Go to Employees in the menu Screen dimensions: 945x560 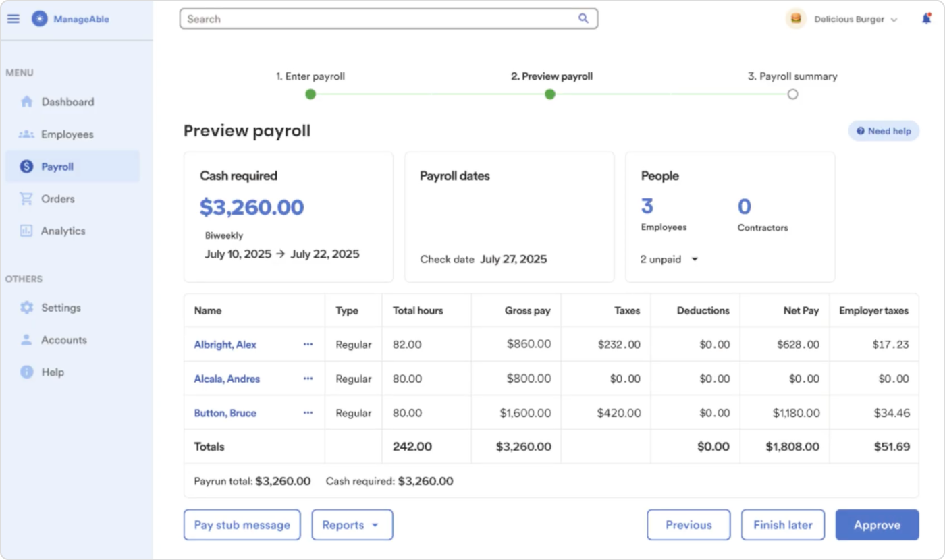pyautogui.click(x=67, y=134)
